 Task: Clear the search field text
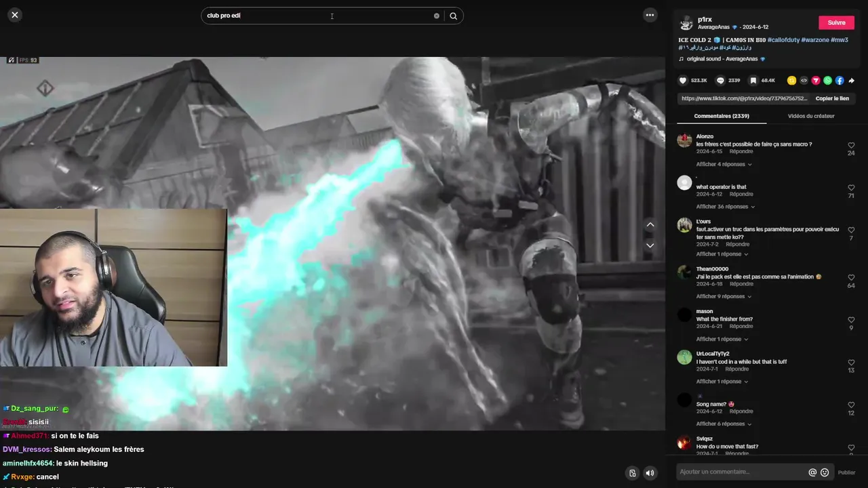(437, 16)
